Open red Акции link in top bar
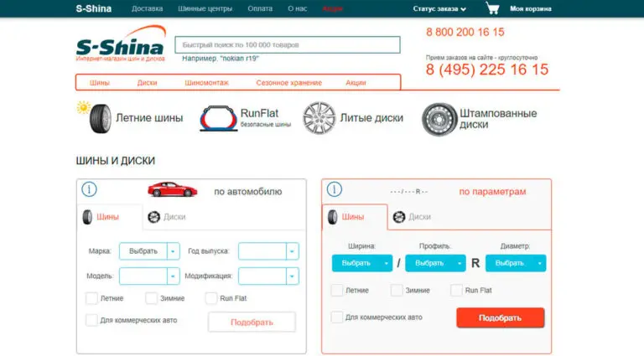644x356 pixels. coord(332,8)
